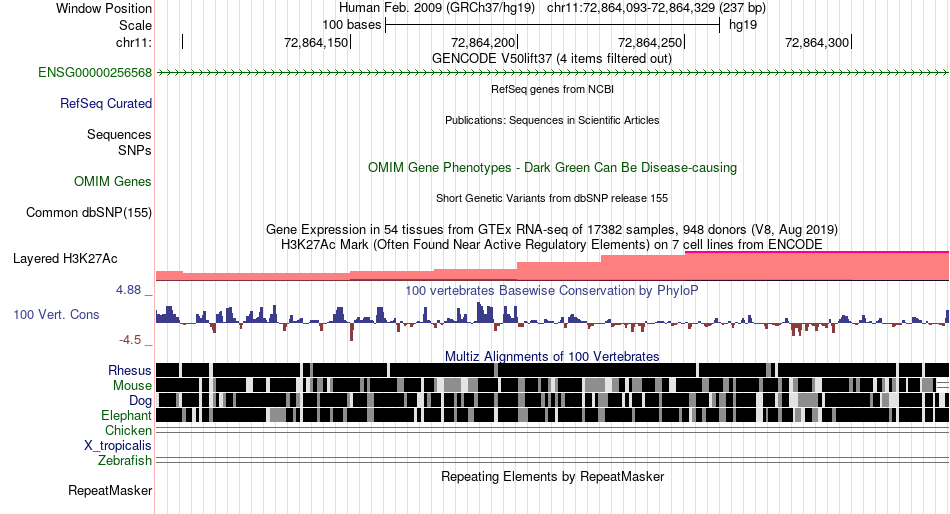Click the 72,864,300 ruler position
The image size is (950, 514).
click(x=817, y=42)
